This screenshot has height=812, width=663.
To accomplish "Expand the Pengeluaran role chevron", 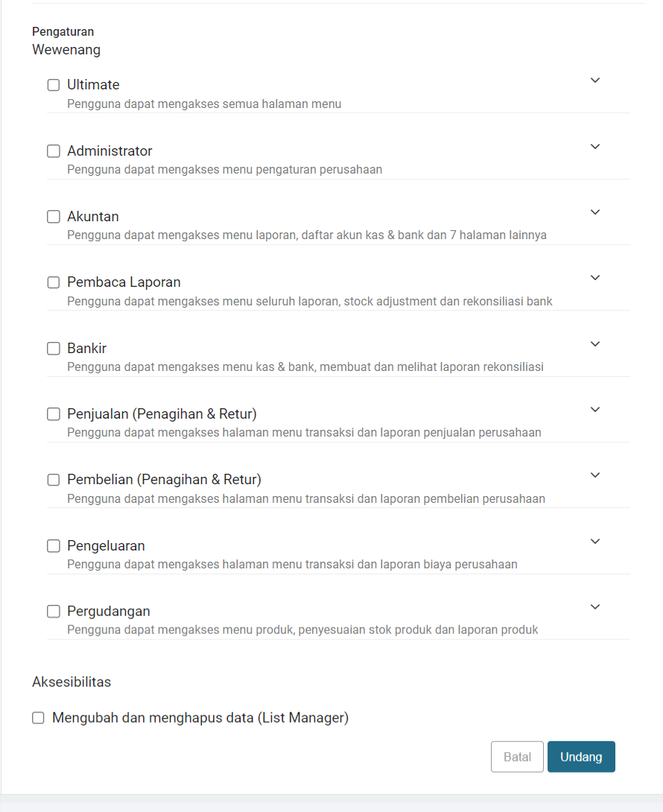I will click(595, 542).
